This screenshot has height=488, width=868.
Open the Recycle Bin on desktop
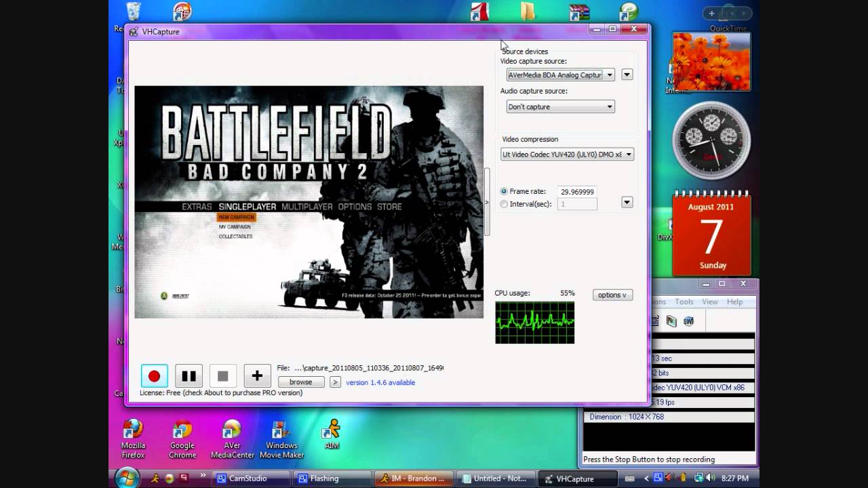pos(133,12)
